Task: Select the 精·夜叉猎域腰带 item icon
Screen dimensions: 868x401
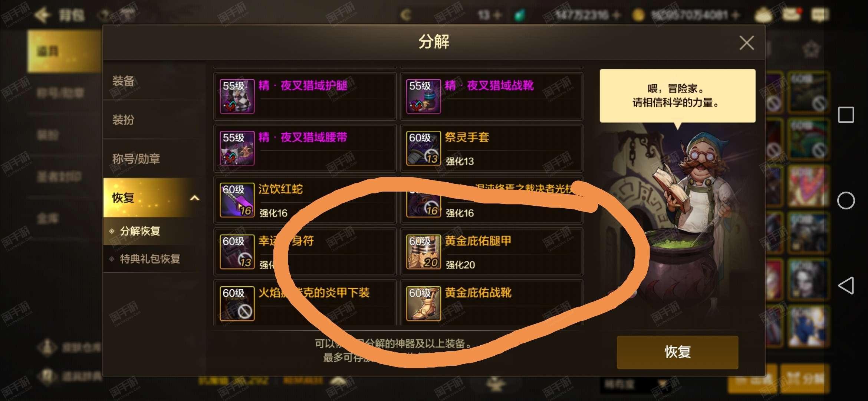Action: [x=237, y=148]
